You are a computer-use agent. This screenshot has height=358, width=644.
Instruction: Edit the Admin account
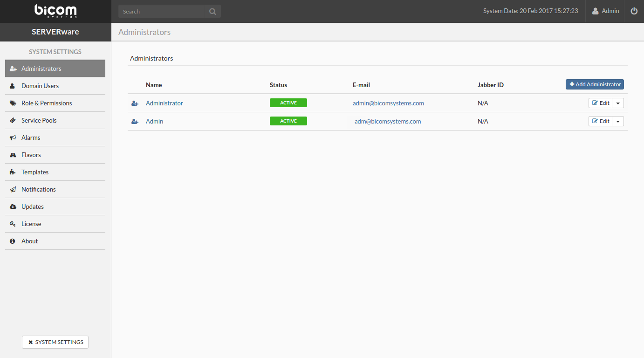point(600,122)
